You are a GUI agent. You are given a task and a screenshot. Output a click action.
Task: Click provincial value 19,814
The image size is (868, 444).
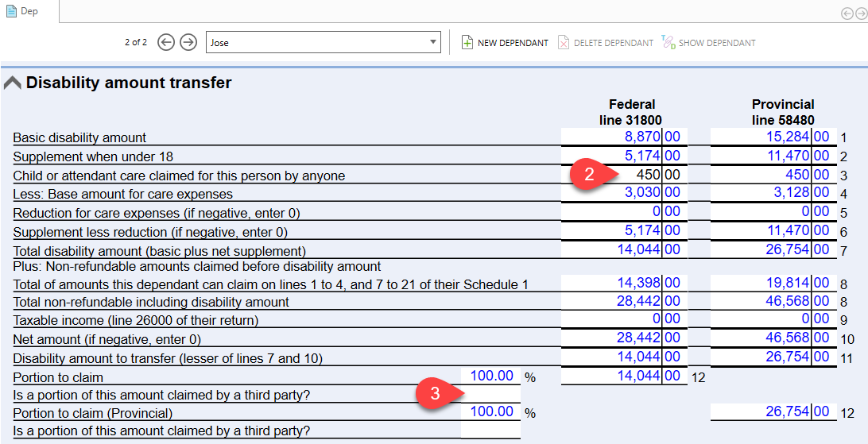(773, 283)
